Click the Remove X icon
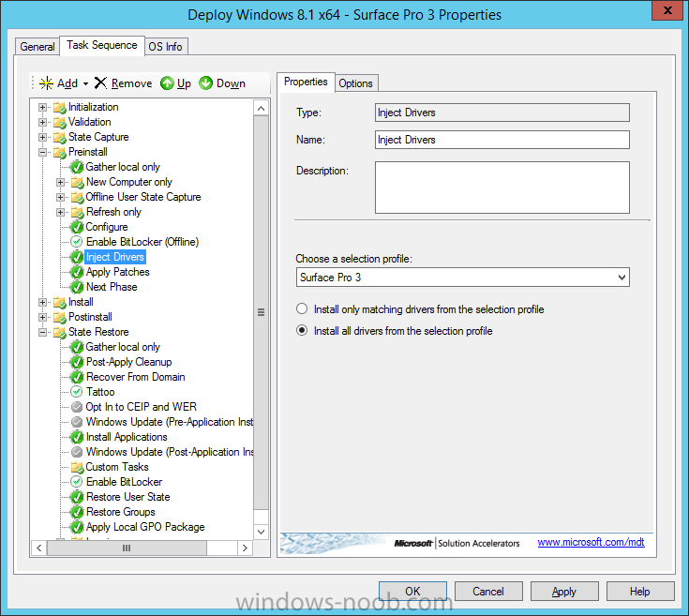 point(100,83)
